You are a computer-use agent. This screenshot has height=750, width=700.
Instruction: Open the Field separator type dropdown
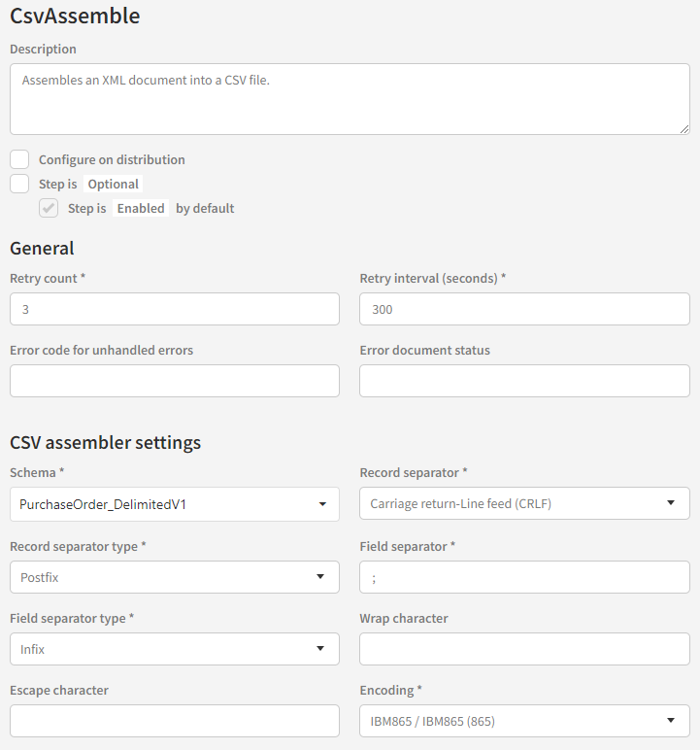coord(174,649)
